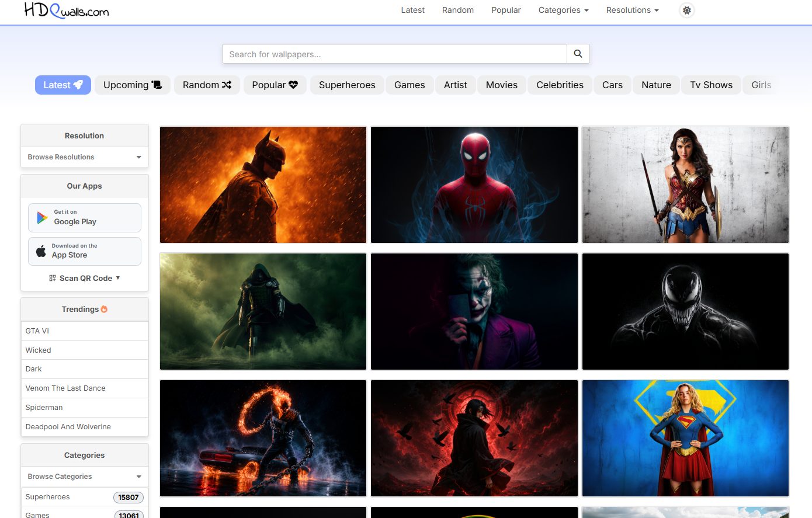812x518 pixels.
Task: Go to Latest in top navigation
Action: coord(412,10)
